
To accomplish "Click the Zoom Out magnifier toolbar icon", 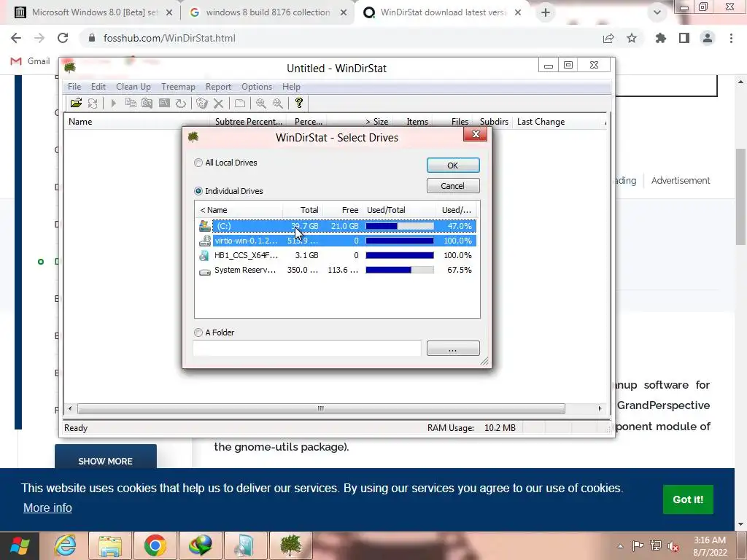I will tap(277, 103).
